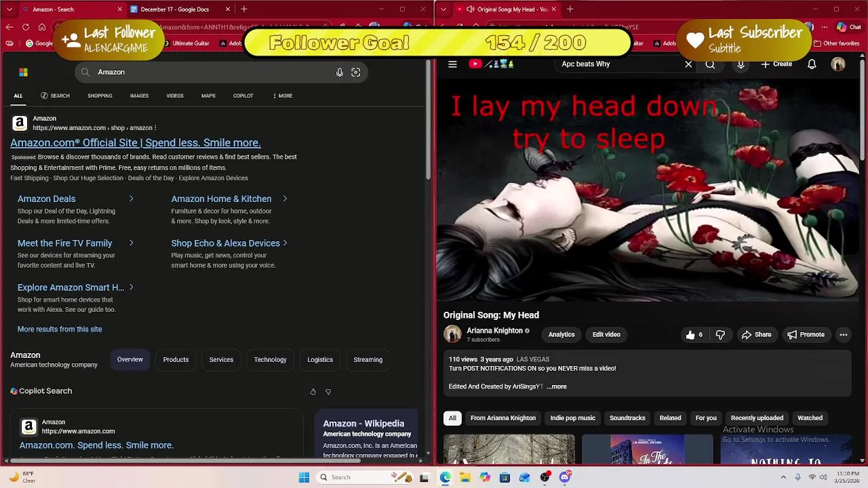
Task: Select the COPILOT tab in Bing
Action: [243, 96]
